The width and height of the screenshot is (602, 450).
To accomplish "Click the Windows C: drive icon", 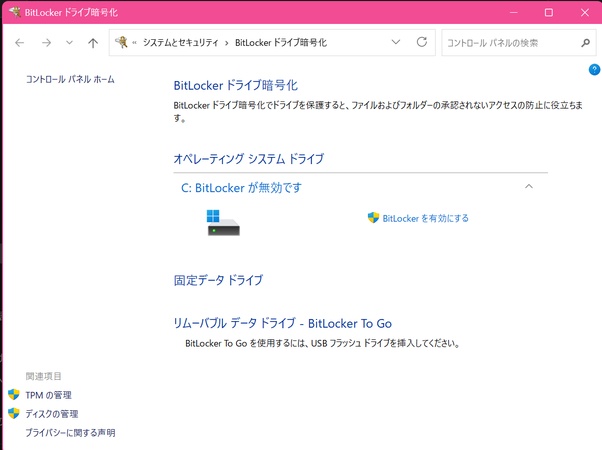I will point(223,222).
